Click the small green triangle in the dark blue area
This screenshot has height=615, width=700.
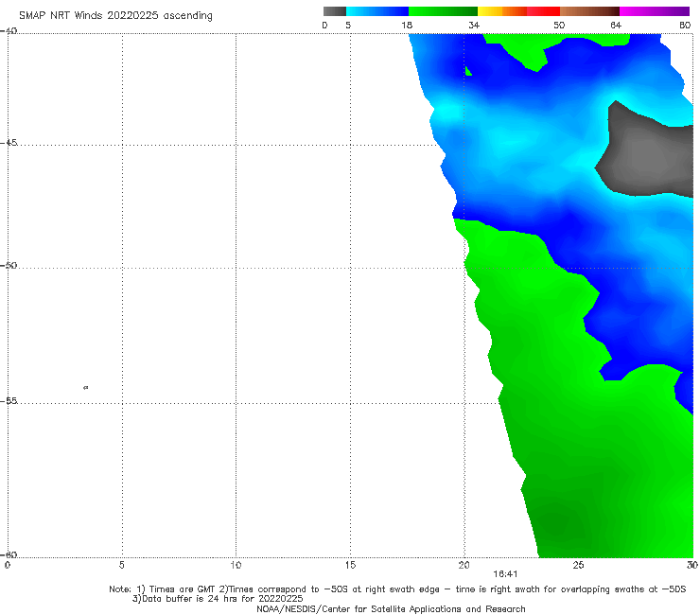468,71
